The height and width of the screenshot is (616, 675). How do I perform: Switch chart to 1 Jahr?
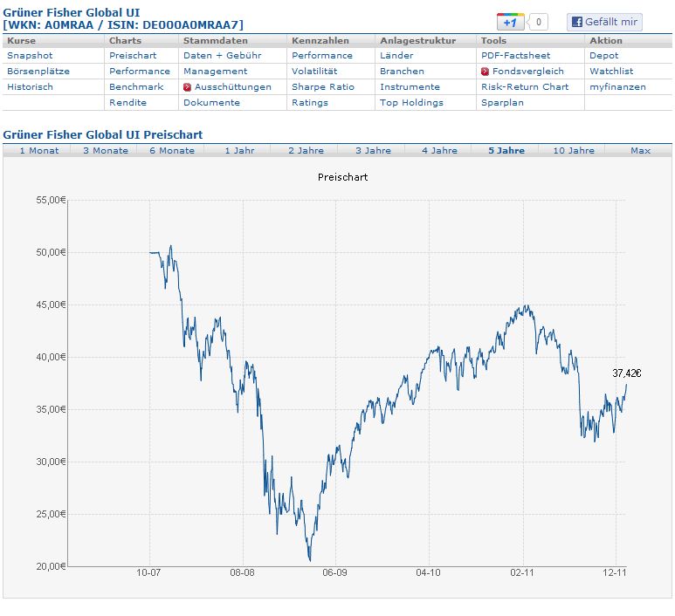click(x=239, y=151)
